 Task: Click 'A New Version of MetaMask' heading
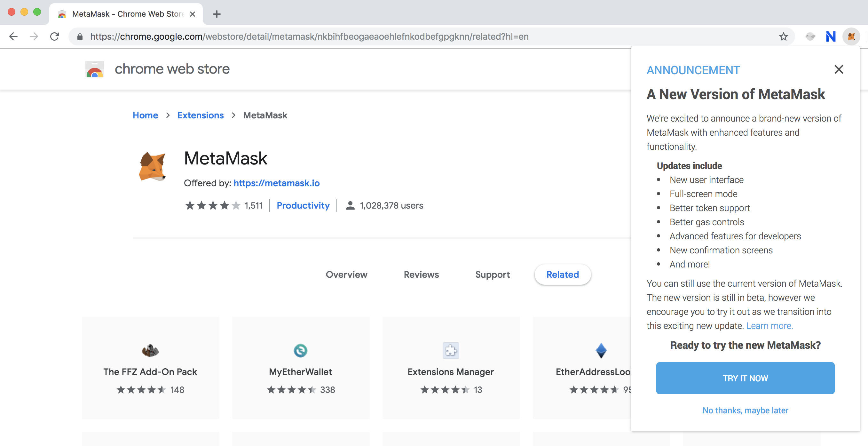click(x=736, y=94)
